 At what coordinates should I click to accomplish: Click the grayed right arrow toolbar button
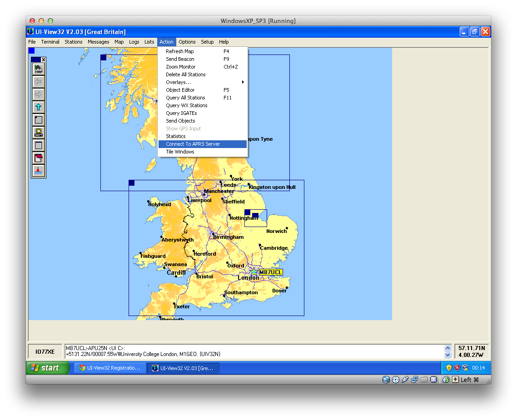(x=39, y=94)
